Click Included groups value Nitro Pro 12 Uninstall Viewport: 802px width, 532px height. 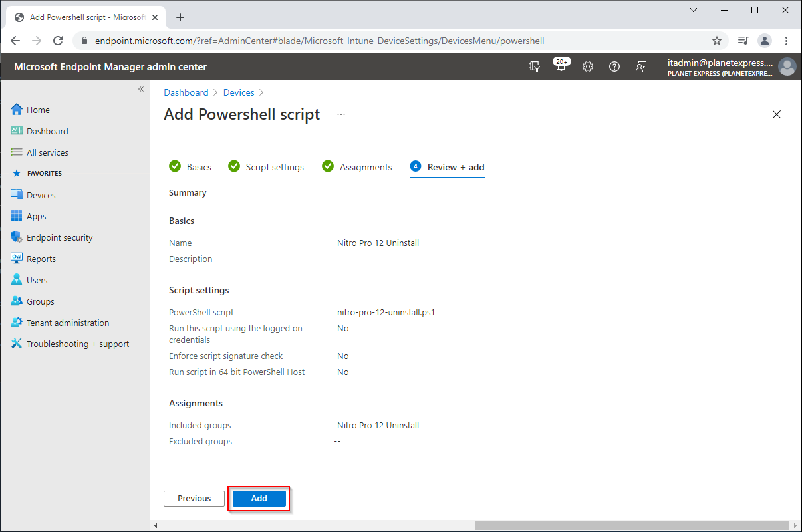378,425
